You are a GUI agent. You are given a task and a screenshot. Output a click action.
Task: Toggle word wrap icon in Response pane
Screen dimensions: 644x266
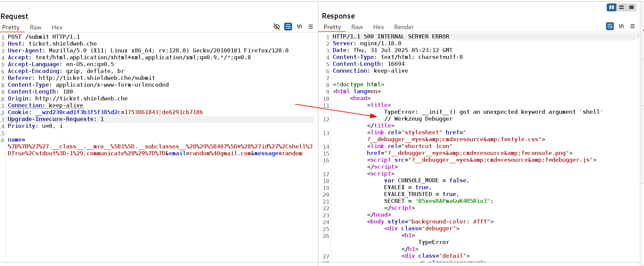610,26
